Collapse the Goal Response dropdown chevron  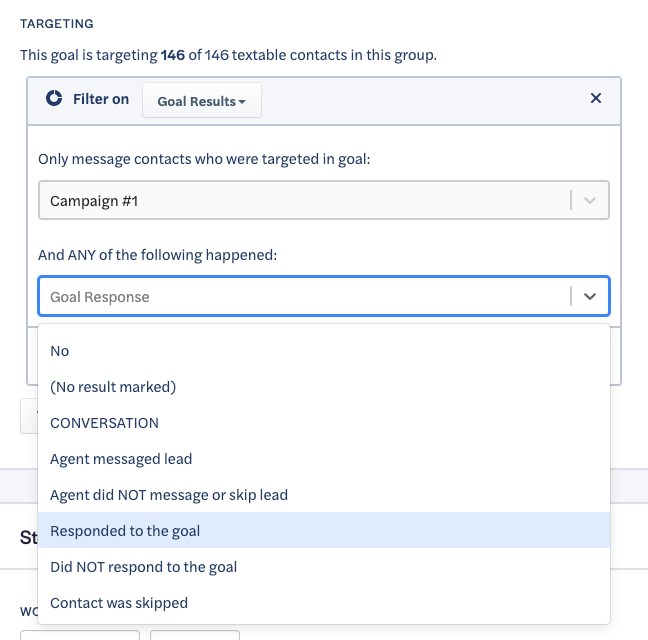pyautogui.click(x=590, y=297)
